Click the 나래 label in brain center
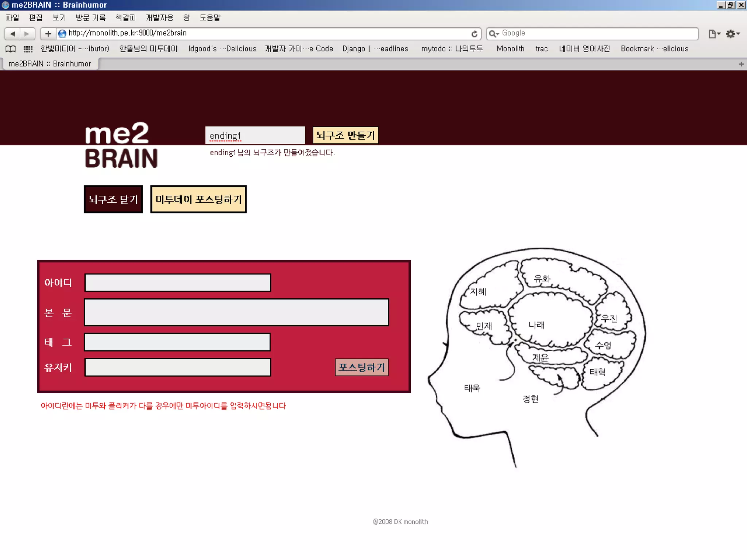Screen dimensions: 747x560 point(536,325)
